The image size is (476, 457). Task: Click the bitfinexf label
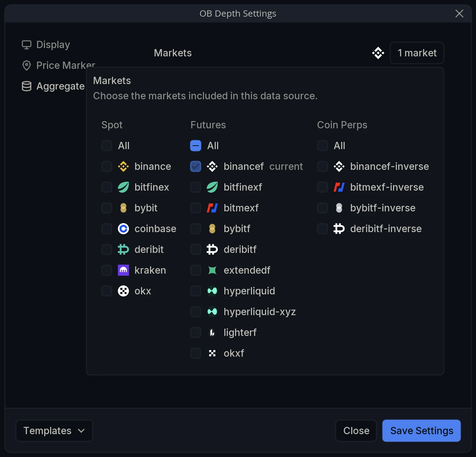click(243, 187)
